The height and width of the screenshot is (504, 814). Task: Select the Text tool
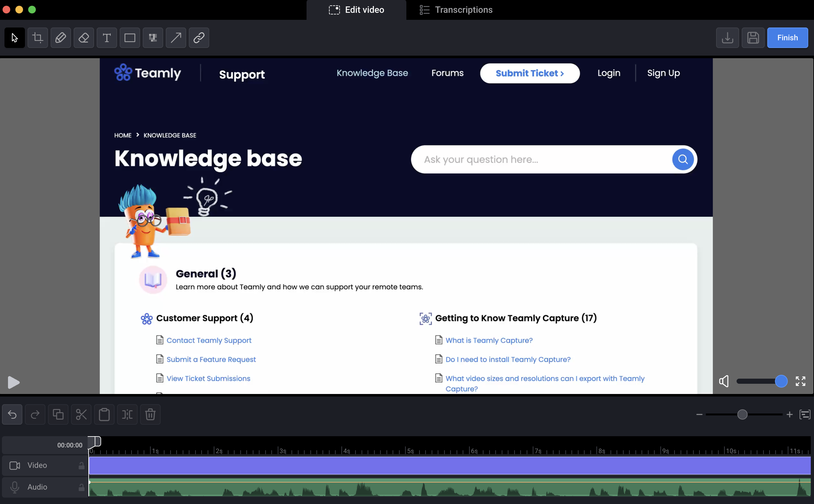pos(107,38)
